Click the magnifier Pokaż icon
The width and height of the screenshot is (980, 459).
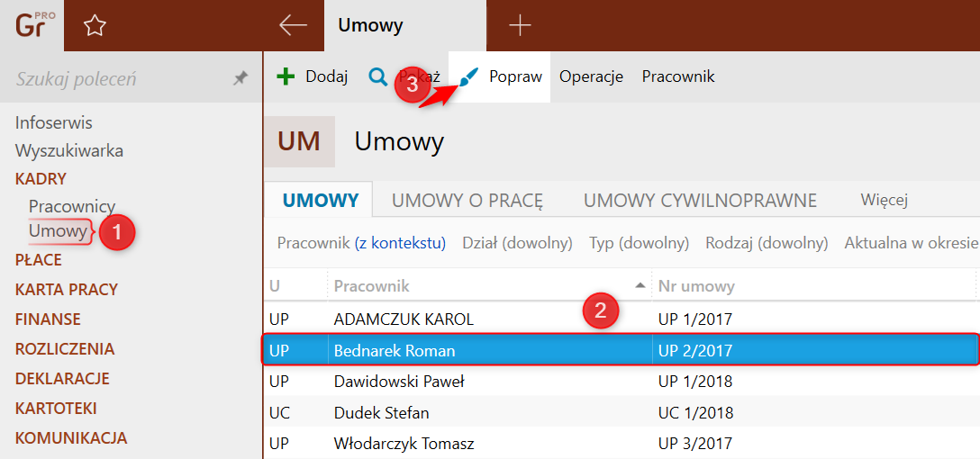[x=378, y=76]
